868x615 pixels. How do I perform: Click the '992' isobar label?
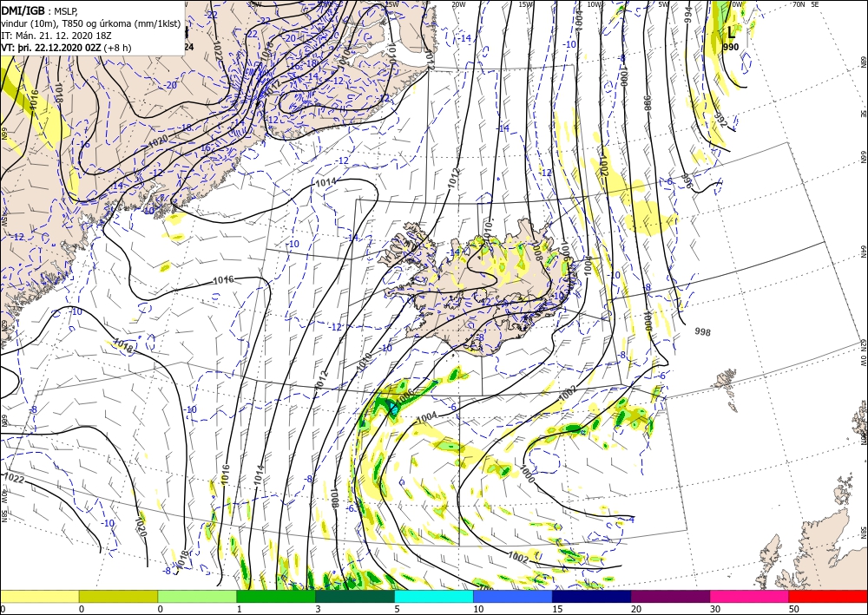point(720,120)
